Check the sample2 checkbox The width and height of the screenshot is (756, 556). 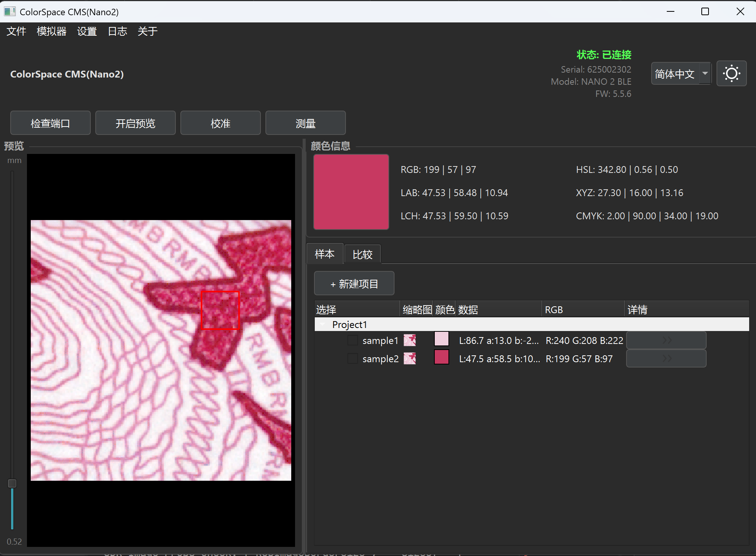tap(352, 358)
